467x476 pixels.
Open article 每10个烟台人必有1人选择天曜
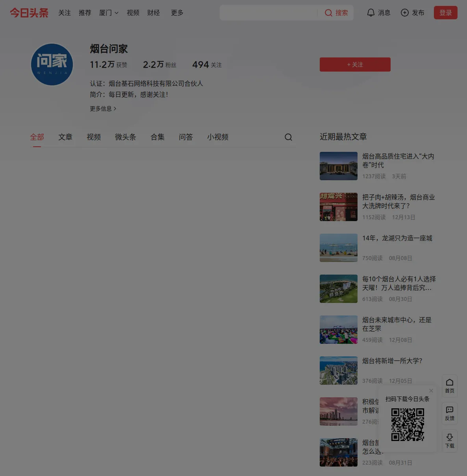[x=399, y=283]
